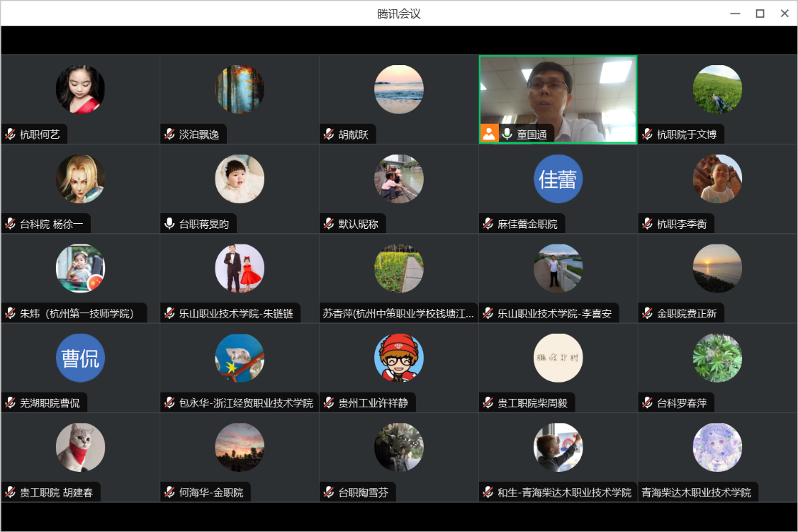Click muted microphone icon for 芜湖职院曹侃
This screenshot has height=532, width=798.
pos(11,403)
